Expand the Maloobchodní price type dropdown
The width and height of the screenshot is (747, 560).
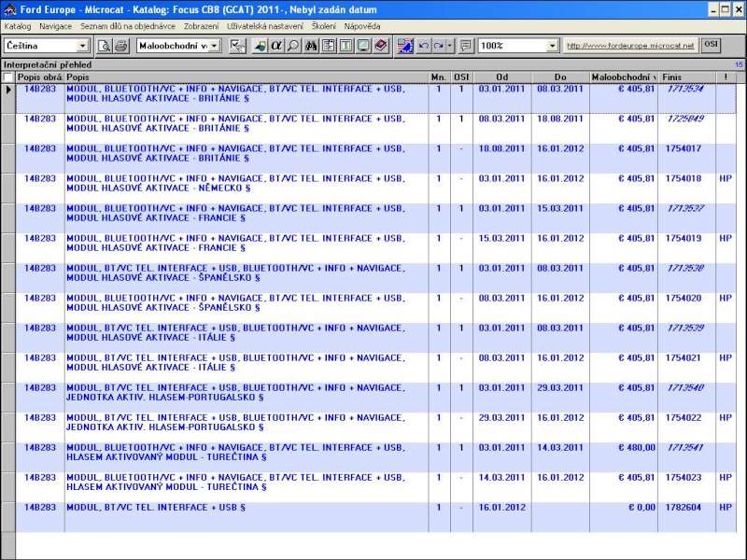coord(215,46)
